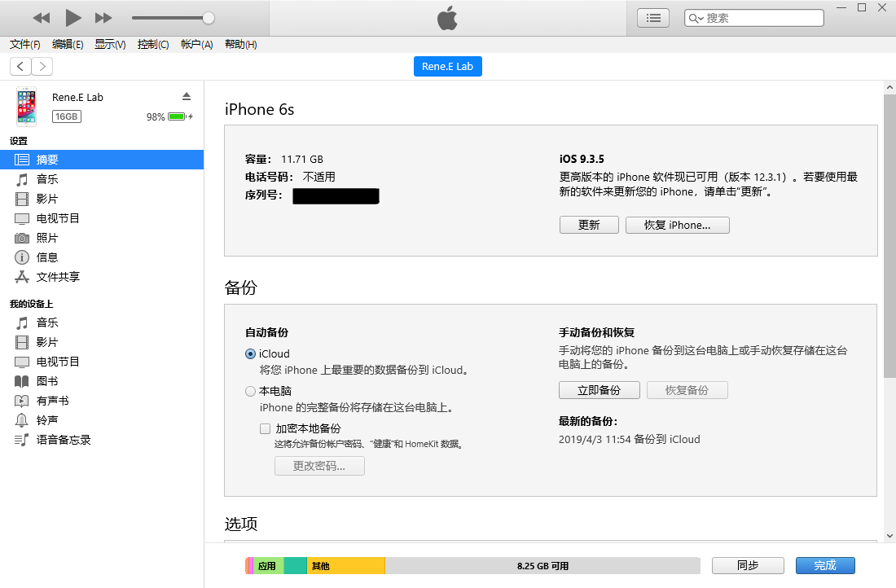Viewport: 896px width, 588px height.
Task: Check the 加密本地备份 checkbox
Action: 266,428
